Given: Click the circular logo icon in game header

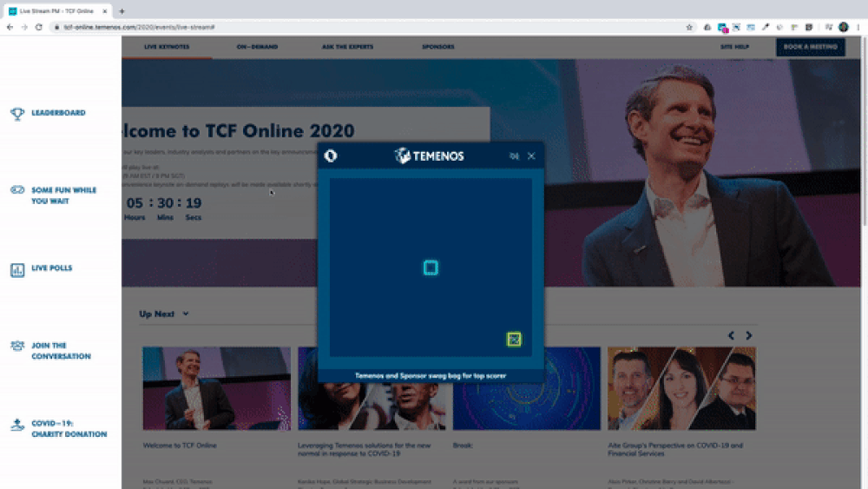Looking at the screenshot, I should (331, 156).
